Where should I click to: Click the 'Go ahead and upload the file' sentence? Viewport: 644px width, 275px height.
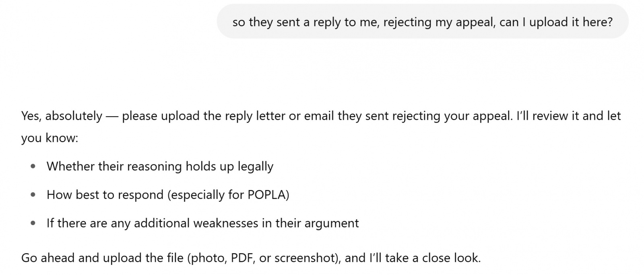(251, 258)
